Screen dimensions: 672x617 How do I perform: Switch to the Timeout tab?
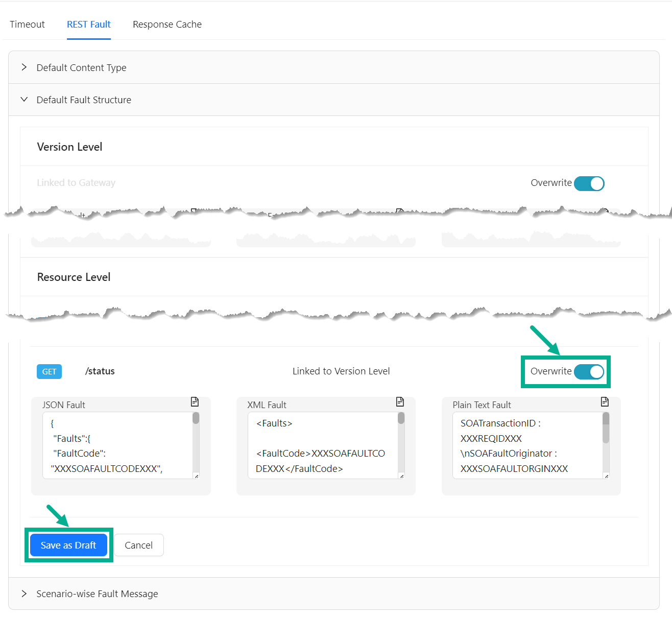pyautogui.click(x=27, y=25)
